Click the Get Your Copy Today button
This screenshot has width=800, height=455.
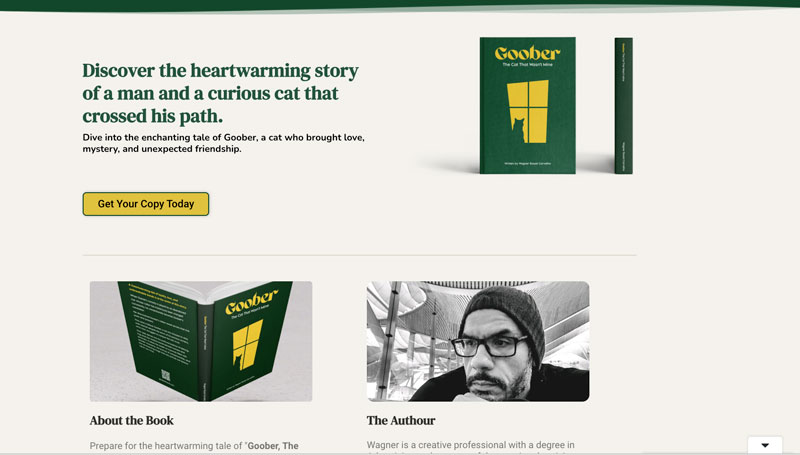click(x=145, y=204)
